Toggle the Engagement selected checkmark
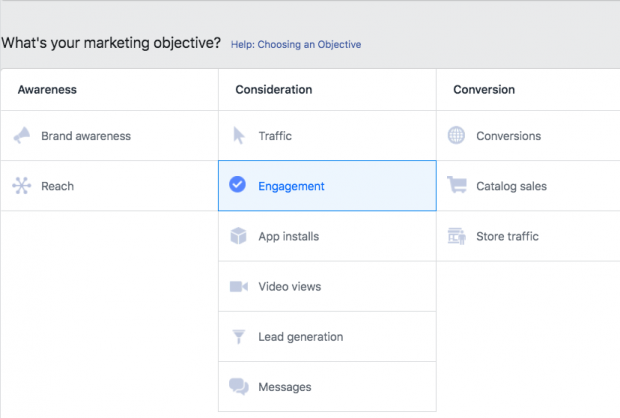The width and height of the screenshot is (620, 418). (x=238, y=186)
